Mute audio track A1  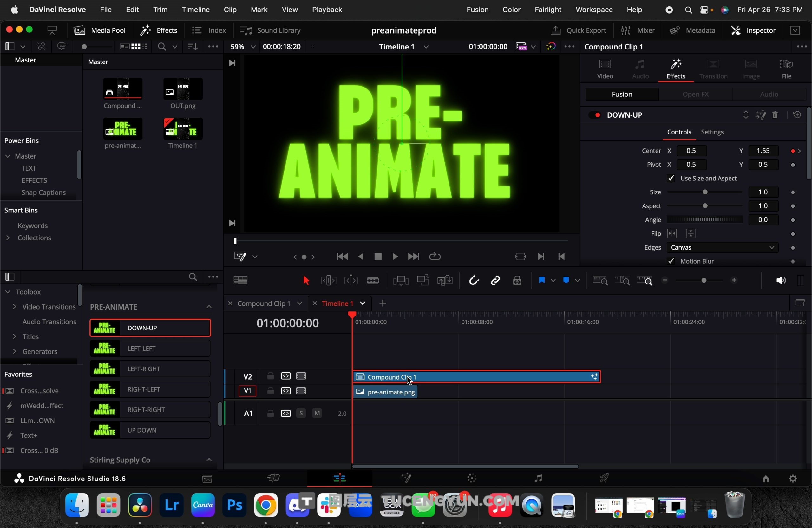click(x=317, y=414)
